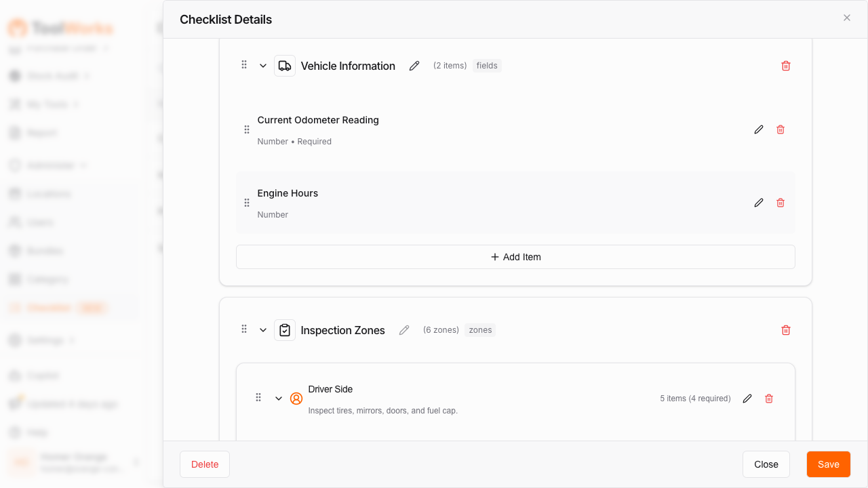The height and width of the screenshot is (488, 868).
Task: Delete the Engine Hours field
Action: pyautogui.click(x=781, y=202)
